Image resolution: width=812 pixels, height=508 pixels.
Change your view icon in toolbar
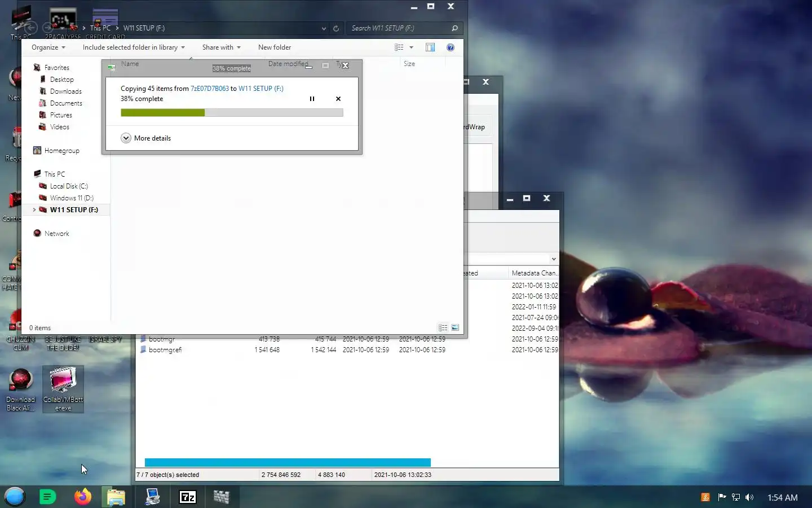399,47
